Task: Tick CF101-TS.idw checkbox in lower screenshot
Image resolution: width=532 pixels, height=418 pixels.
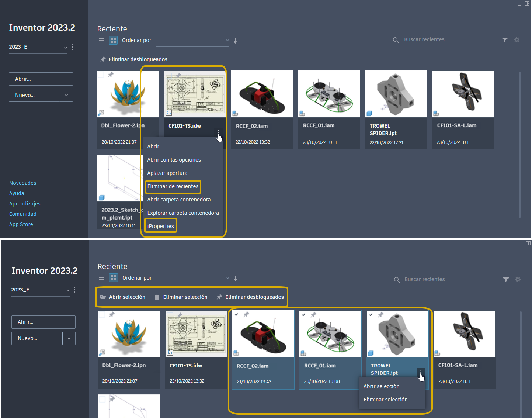Action: pos(170,315)
